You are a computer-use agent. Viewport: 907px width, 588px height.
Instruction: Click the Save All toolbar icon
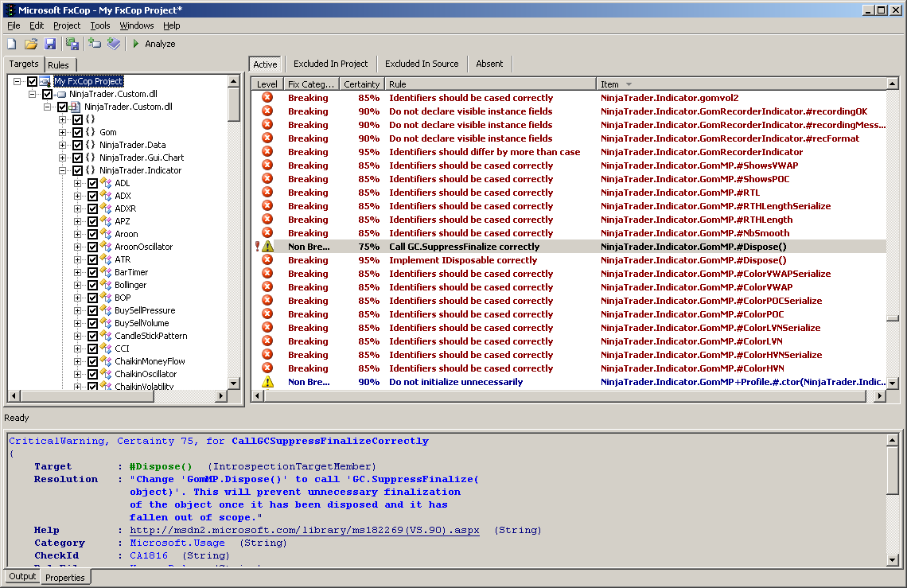pyautogui.click(x=72, y=44)
